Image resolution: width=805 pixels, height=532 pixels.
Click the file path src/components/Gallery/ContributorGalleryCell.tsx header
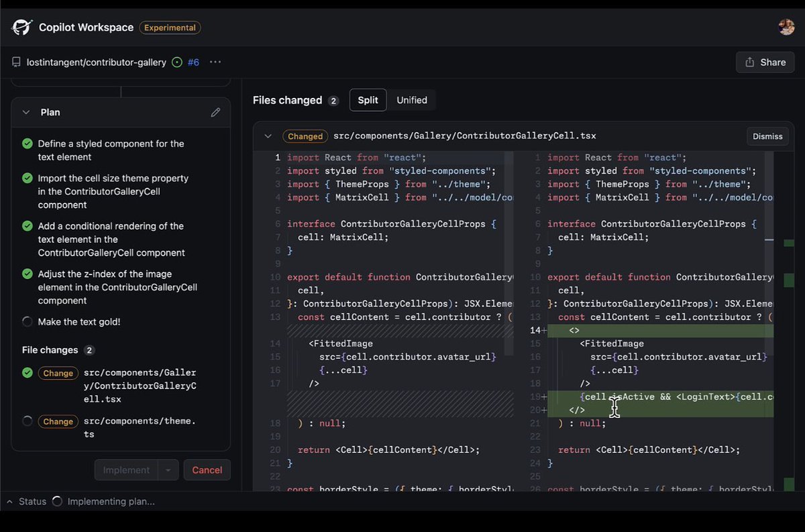point(465,136)
